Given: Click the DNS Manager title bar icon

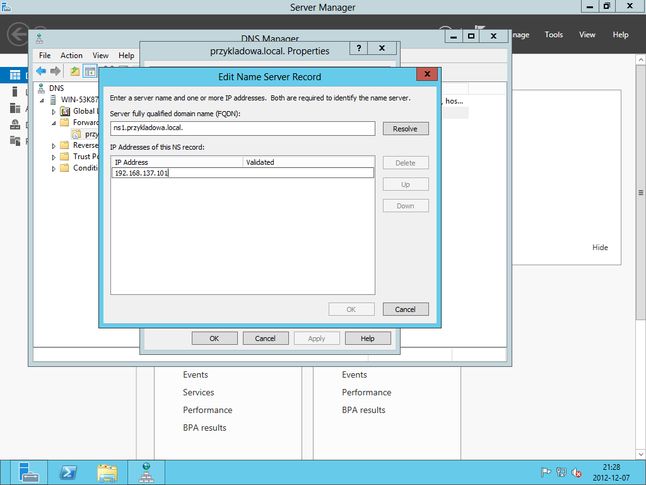Looking at the screenshot, I should [40, 39].
